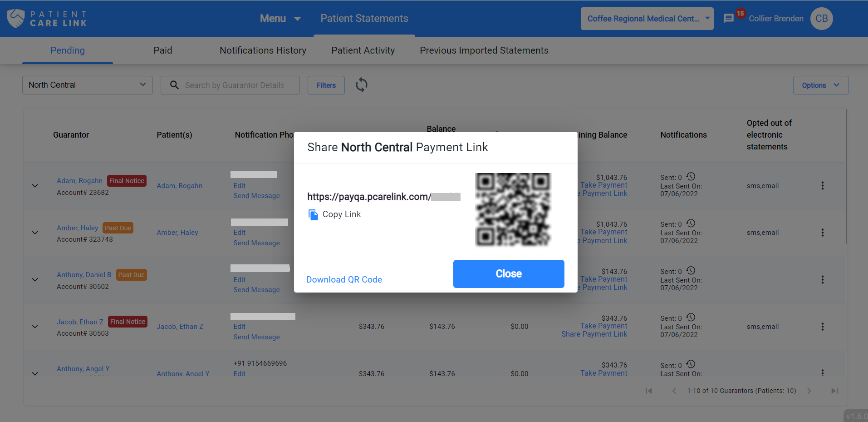
Task: Click the Close button in dialog
Action: 509,274
